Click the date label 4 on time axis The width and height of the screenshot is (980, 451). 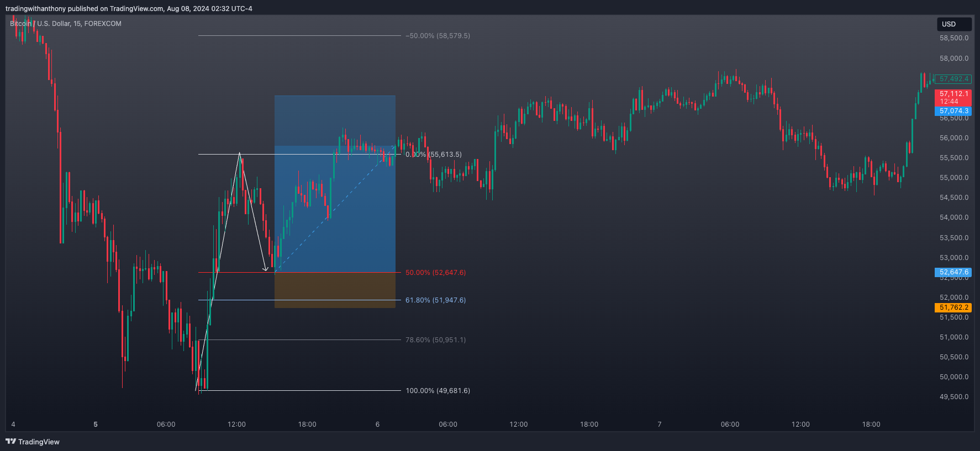coord(13,425)
